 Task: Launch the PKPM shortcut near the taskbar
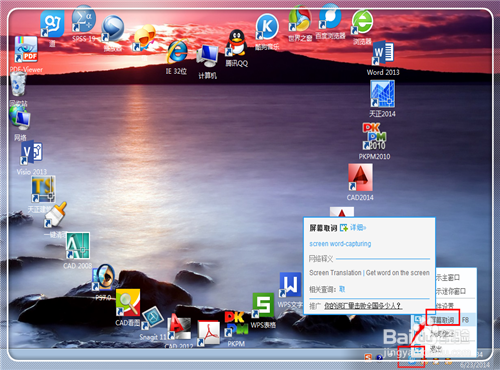pos(236,324)
